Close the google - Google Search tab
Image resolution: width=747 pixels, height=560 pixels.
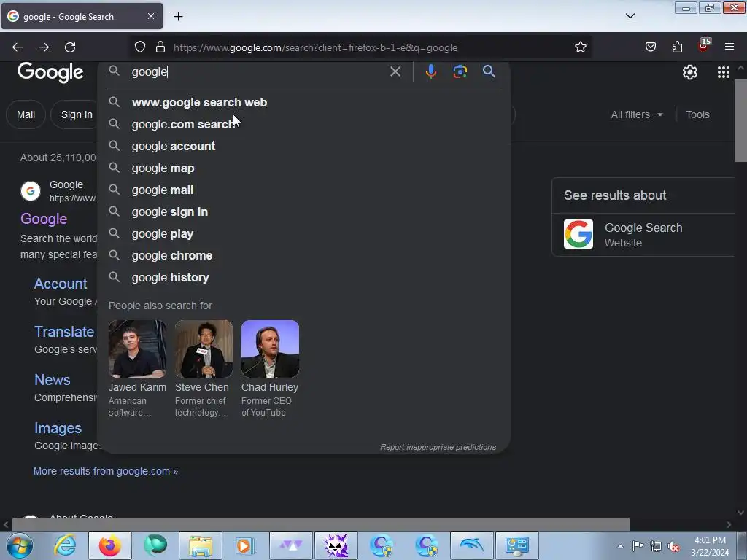150,16
